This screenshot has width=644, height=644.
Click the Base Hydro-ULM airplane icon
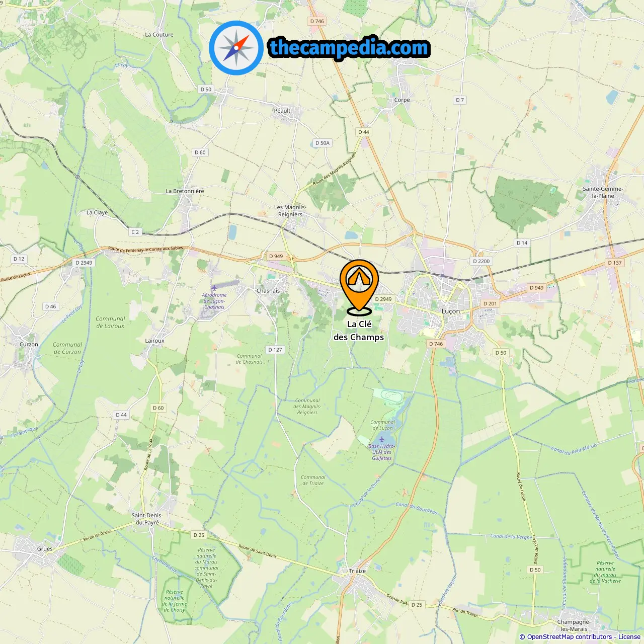(382, 440)
